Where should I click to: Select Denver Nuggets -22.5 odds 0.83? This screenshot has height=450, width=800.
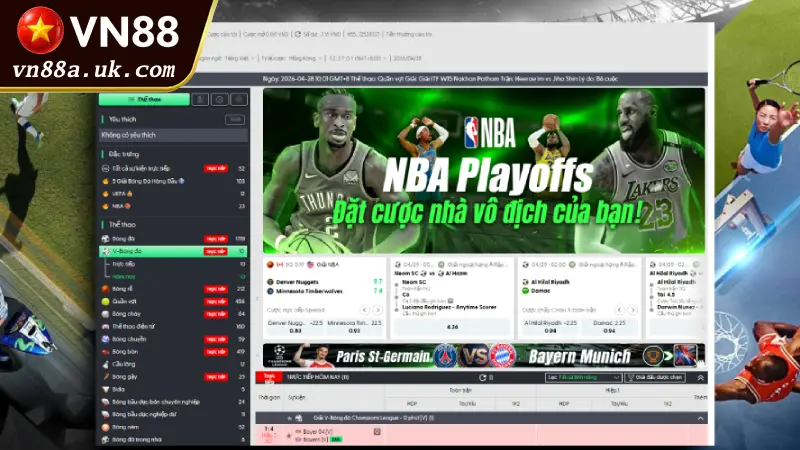295,327
